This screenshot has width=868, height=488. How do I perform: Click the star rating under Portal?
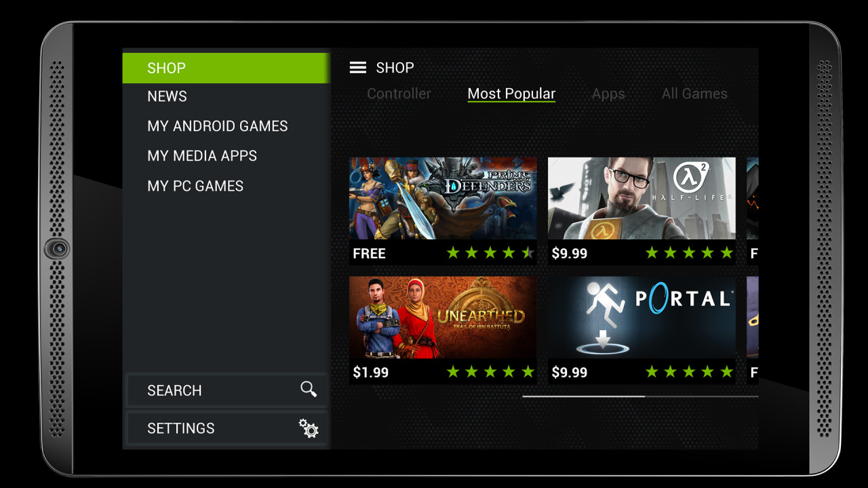pyautogui.click(x=689, y=372)
